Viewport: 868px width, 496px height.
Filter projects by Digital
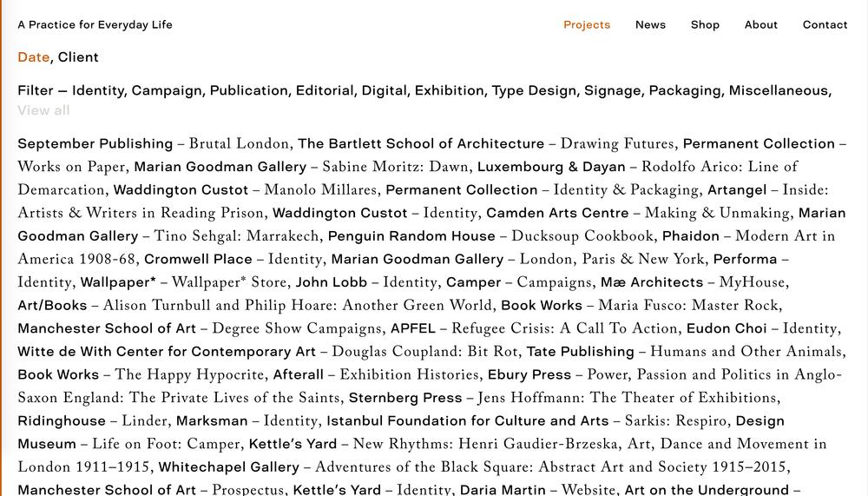click(x=385, y=90)
